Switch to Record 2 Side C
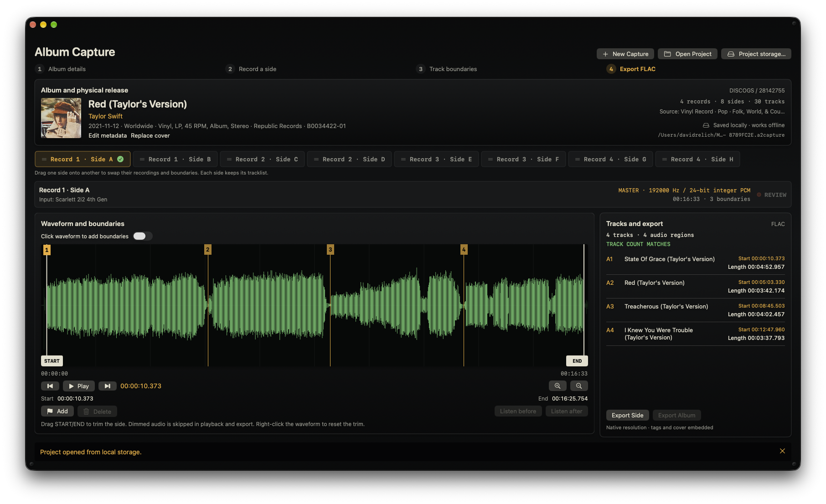826x504 pixels. [x=262, y=159]
